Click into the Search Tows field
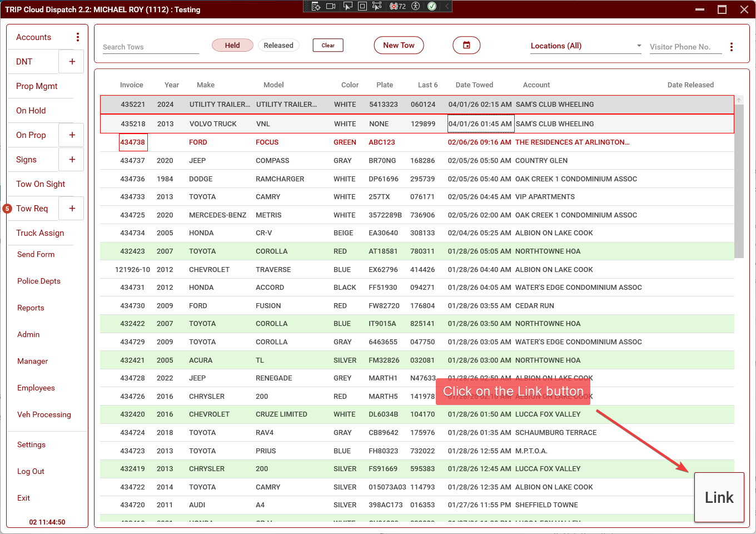 click(151, 47)
